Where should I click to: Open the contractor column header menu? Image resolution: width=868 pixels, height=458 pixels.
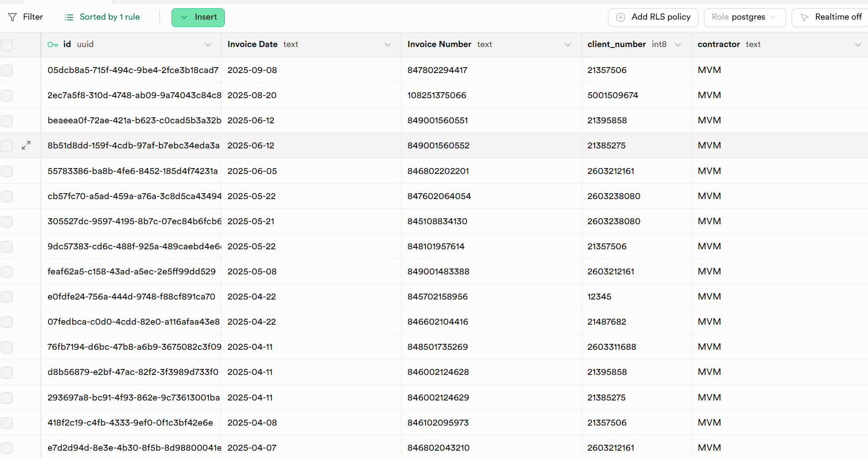click(x=857, y=45)
